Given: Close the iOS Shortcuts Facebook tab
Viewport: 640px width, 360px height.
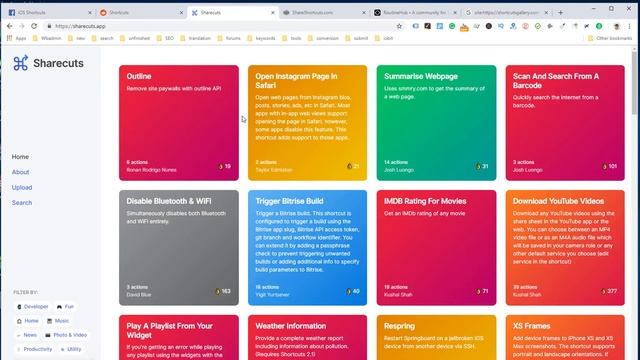Looking at the screenshot, I should 90,13.
